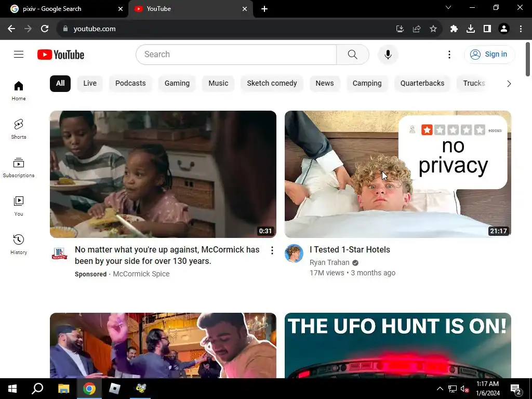Open the Roblox taskbar icon
The image size is (532, 399).
[x=115, y=389]
